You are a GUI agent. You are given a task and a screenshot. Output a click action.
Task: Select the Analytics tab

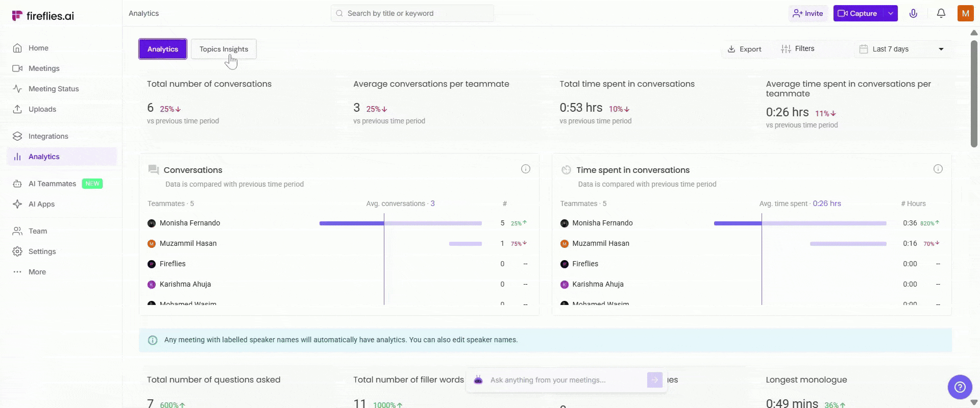click(163, 49)
